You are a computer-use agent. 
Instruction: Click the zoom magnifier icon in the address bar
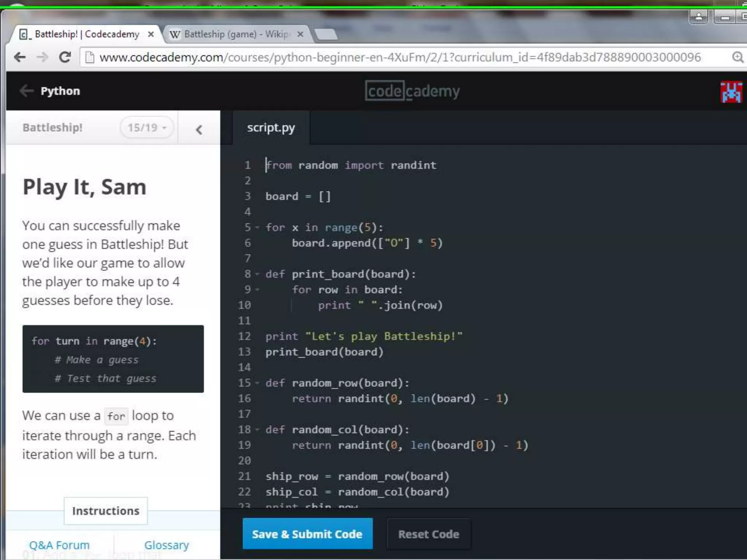pyautogui.click(x=737, y=57)
